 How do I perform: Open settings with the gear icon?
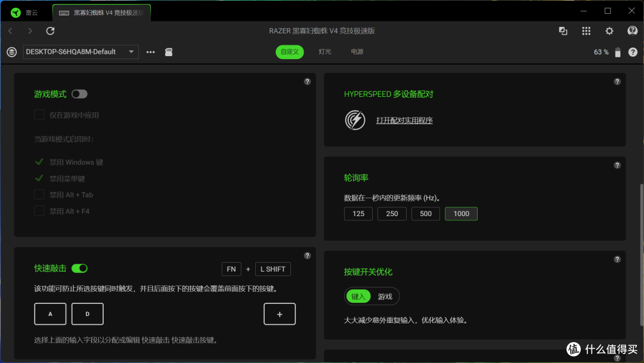[x=609, y=31]
